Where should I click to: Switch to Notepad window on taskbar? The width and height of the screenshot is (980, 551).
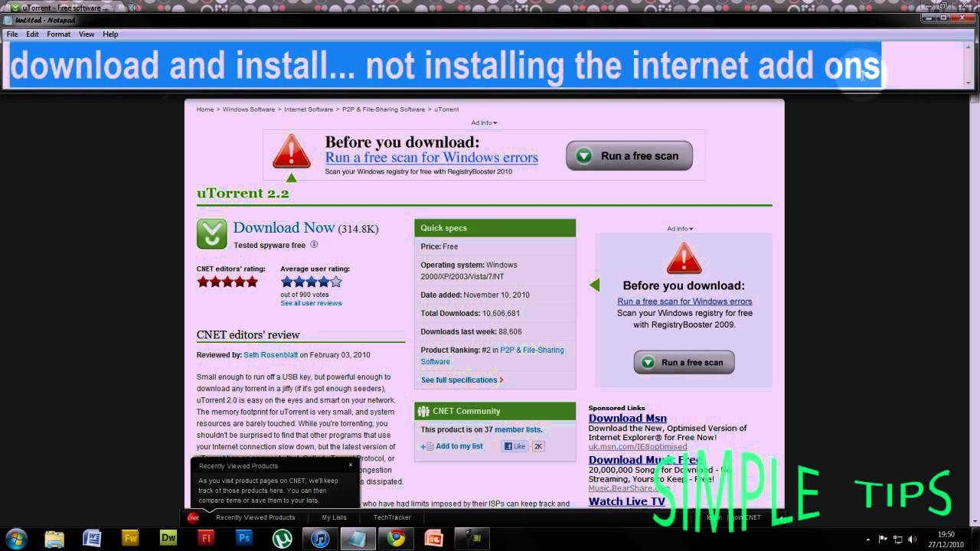(358, 539)
